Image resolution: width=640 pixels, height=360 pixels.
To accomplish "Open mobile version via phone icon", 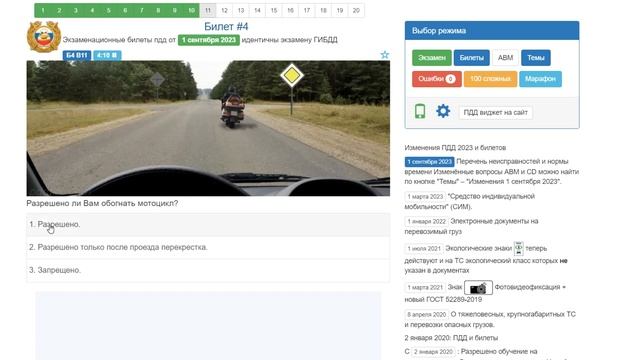I will click(420, 111).
